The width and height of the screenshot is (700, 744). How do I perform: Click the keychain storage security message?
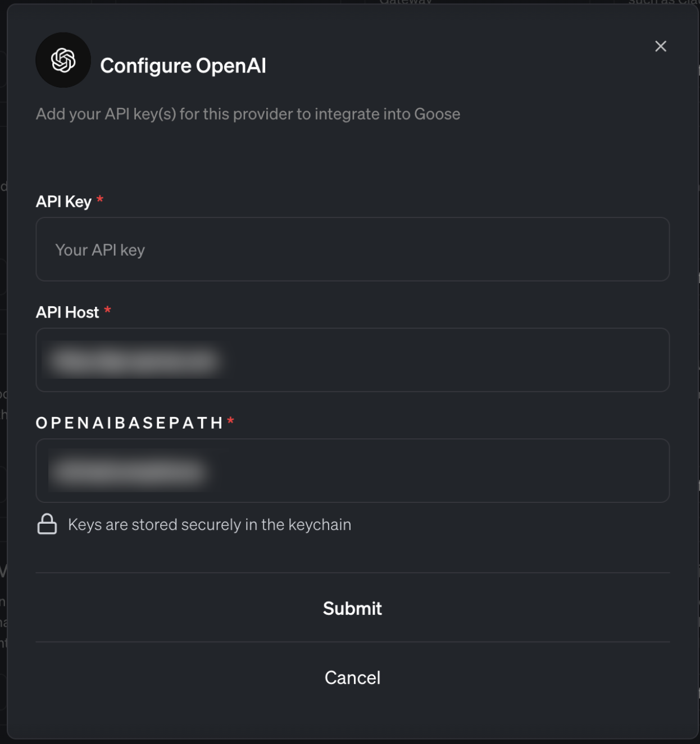pos(209,524)
